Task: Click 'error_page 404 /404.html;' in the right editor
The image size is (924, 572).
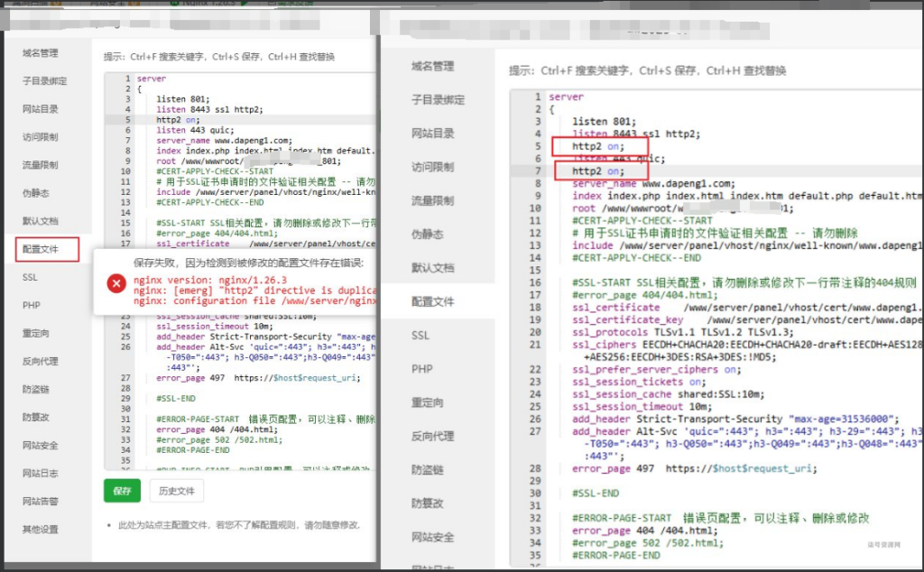Action: coord(645,530)
